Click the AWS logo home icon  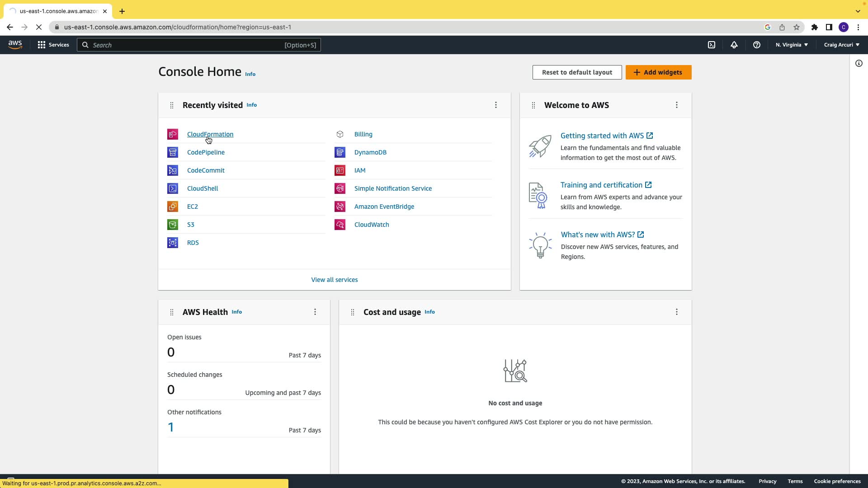[x=15, y=45]
